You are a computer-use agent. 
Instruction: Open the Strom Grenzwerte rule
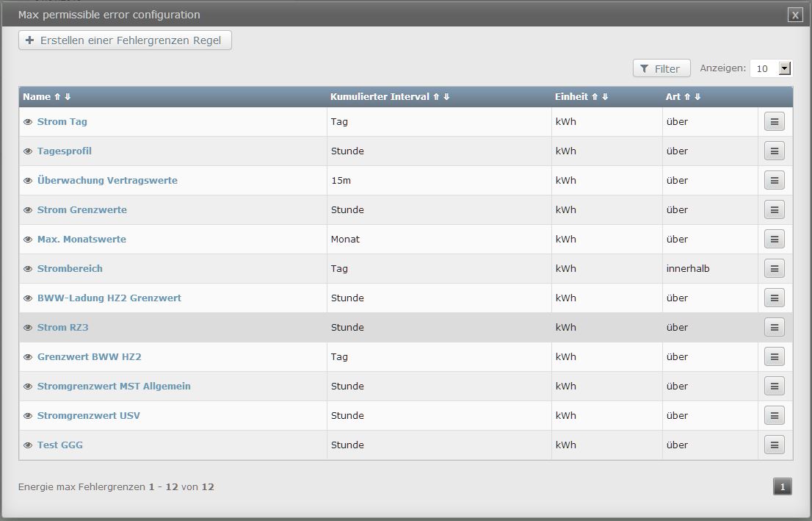pyautogui.click(x=81, y=210)
